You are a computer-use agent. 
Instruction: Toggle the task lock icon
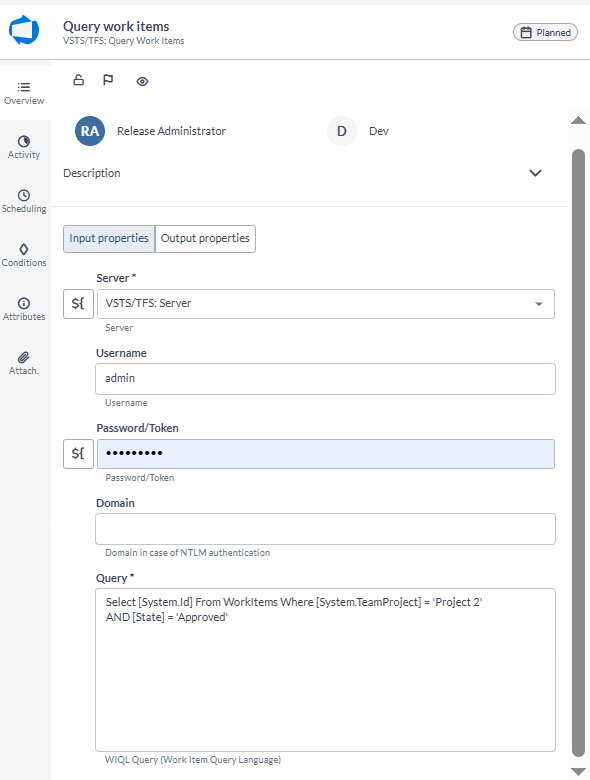(x=79, y=80)
